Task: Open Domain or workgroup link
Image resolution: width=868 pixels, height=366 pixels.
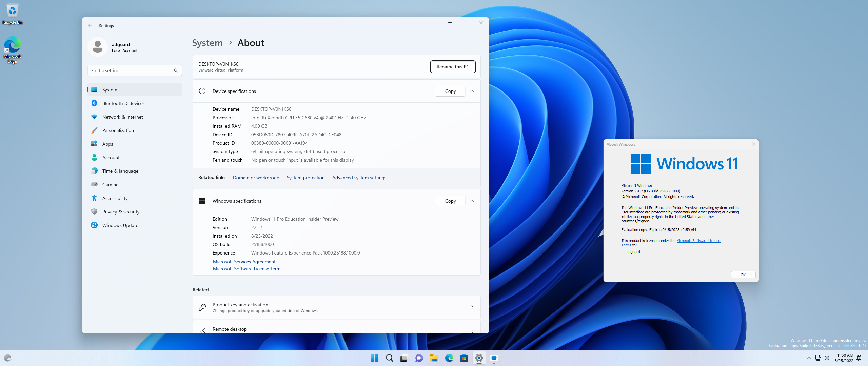Action: (256, 178)
